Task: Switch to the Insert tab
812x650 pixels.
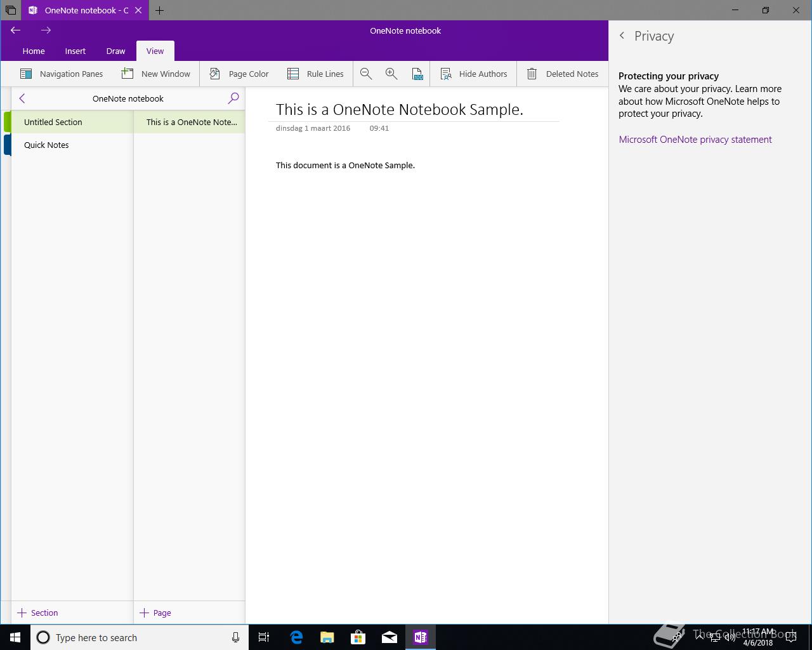Action: pos(75,51)
